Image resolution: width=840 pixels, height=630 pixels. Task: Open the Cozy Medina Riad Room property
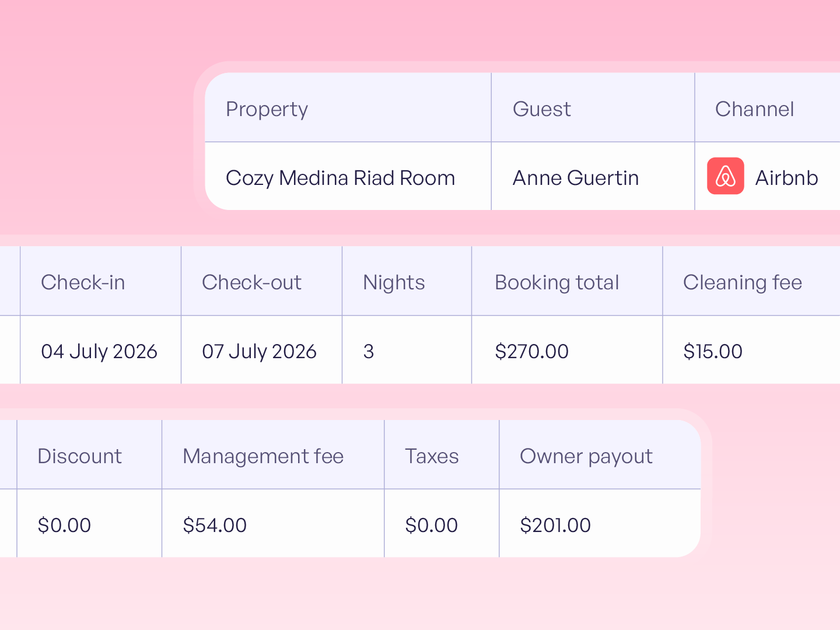coord(340,178)
